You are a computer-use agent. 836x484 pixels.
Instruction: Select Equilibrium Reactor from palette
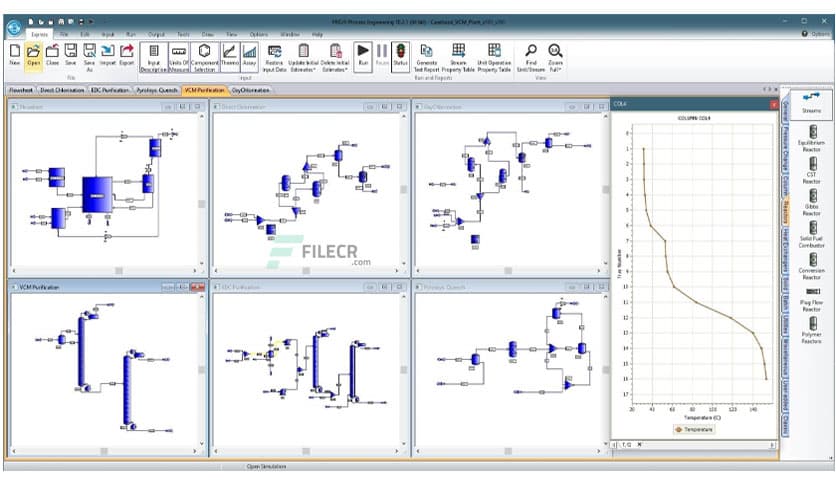click(x=811, y=138)
